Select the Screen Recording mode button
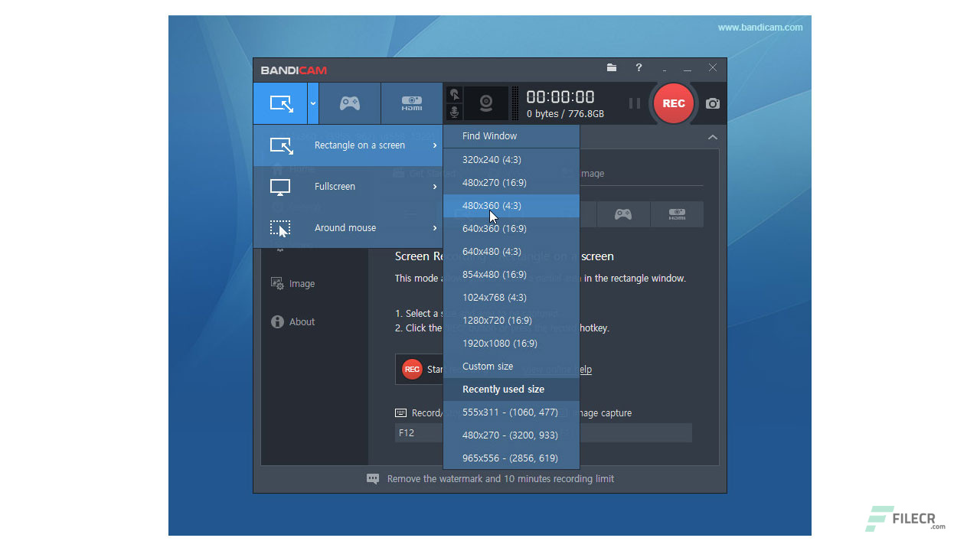The height and width of the screenshot is (551, 980). pos(280,103)
